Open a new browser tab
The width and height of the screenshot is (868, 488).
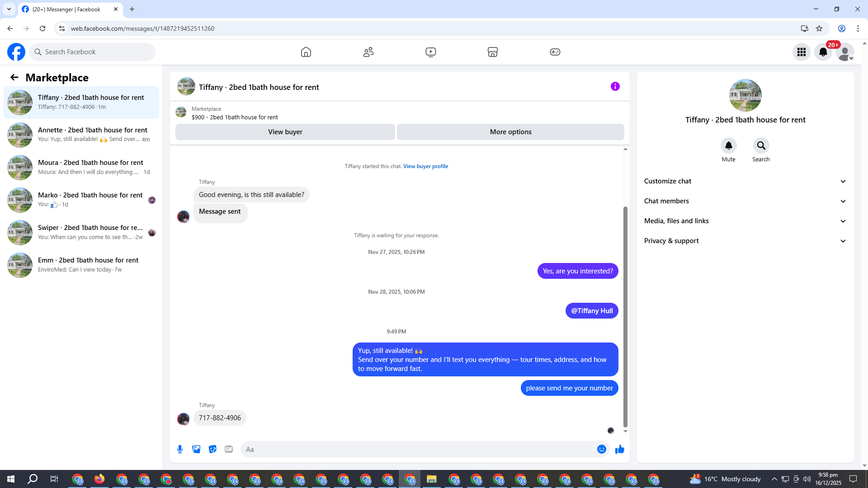[132, 9]
